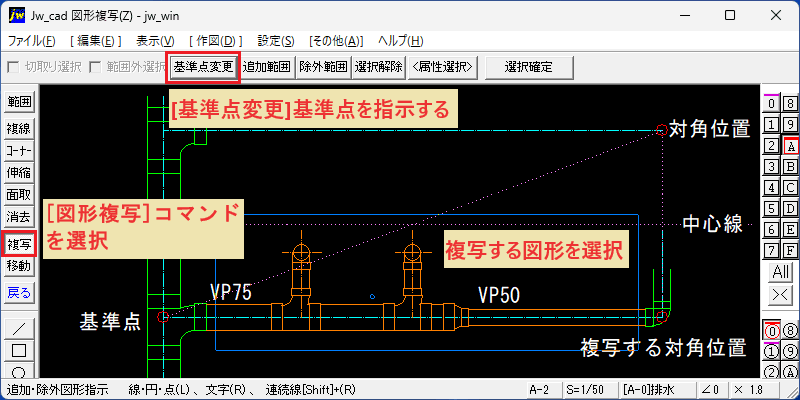Open the ファイル(F) menu

coord(31,41)
